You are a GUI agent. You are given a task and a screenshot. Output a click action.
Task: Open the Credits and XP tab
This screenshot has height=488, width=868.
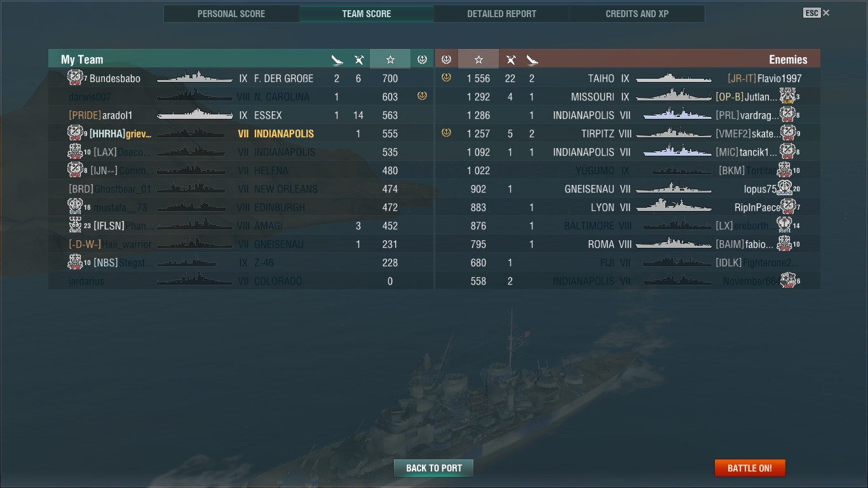point(637,13)
